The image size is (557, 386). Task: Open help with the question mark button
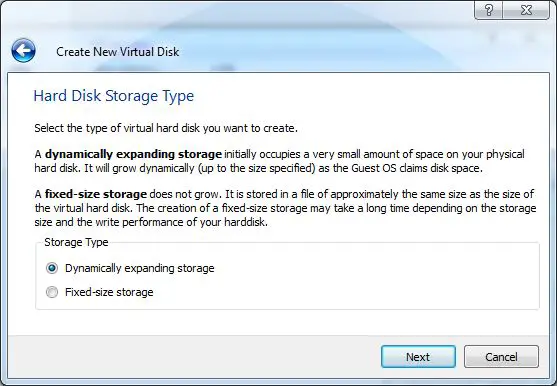(488, 10)
